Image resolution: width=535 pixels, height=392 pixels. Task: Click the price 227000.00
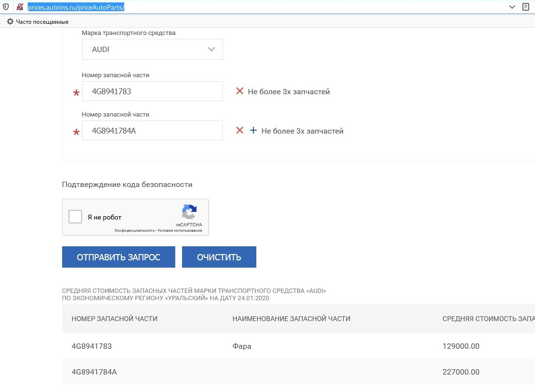pyautogui.click(x=461, y=372)
